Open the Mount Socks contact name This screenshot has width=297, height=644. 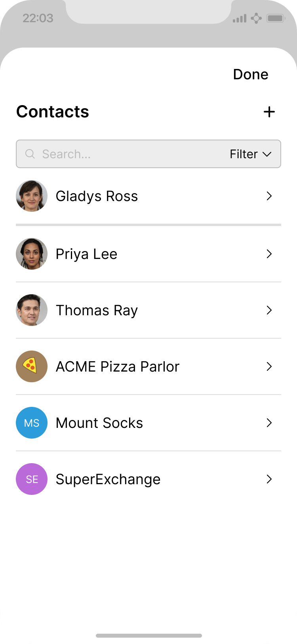99,423
